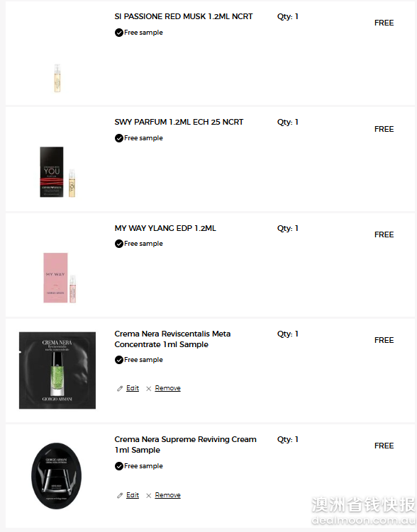This screenshot has width=417, height=532.
Task: Click the checkmark icon under SWY PARFUM
Action: pyautogui.click(x=119, y=138)
